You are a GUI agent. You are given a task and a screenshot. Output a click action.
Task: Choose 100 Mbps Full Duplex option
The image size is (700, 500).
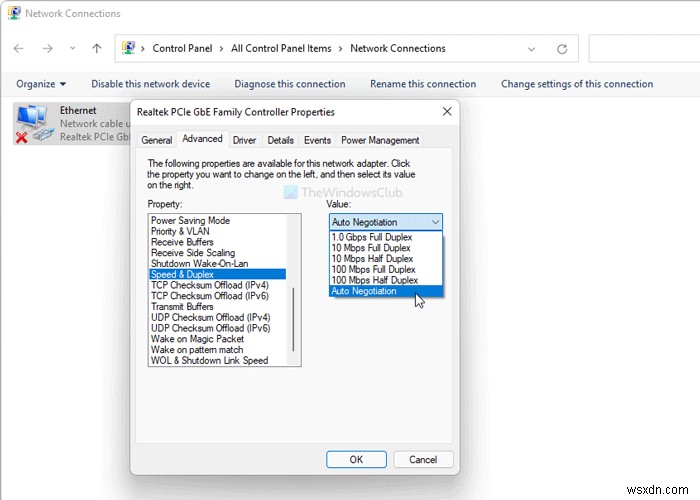386,269
